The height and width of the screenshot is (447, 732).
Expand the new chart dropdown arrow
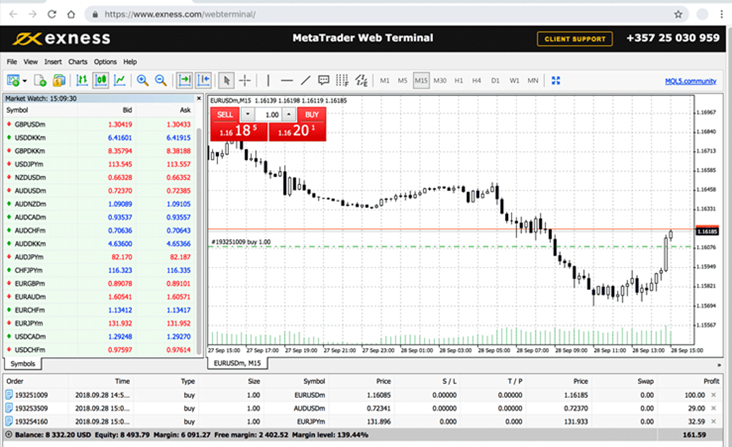(x=25, y=81)
